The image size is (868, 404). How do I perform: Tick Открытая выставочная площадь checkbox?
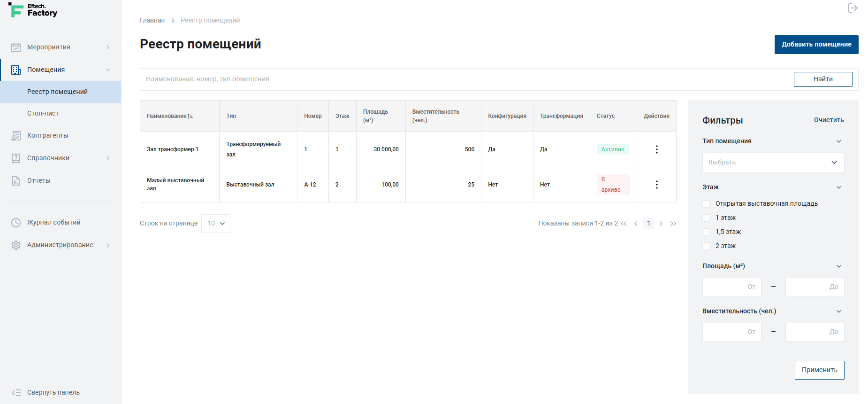pyautogui.click(x=706, y=204)
